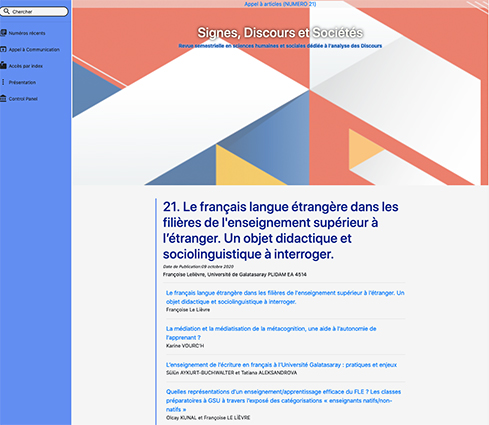The width and height of the screenshot is (489, 425).
Task: Open Appel à Communication menu item
Action: tap(34, 49)
